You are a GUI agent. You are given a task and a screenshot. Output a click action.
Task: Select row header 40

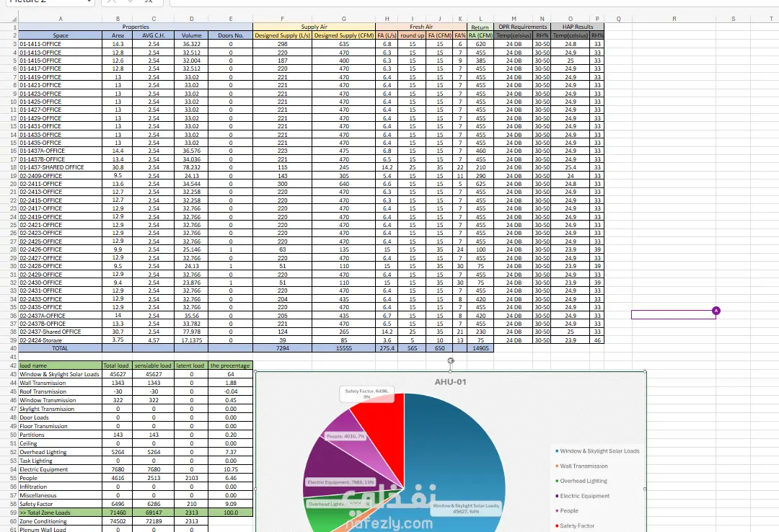tap(14, 348)
